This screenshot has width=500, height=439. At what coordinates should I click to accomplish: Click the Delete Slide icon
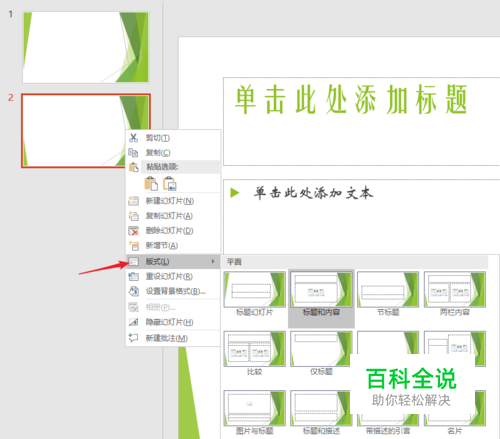[x=133, y=231]
